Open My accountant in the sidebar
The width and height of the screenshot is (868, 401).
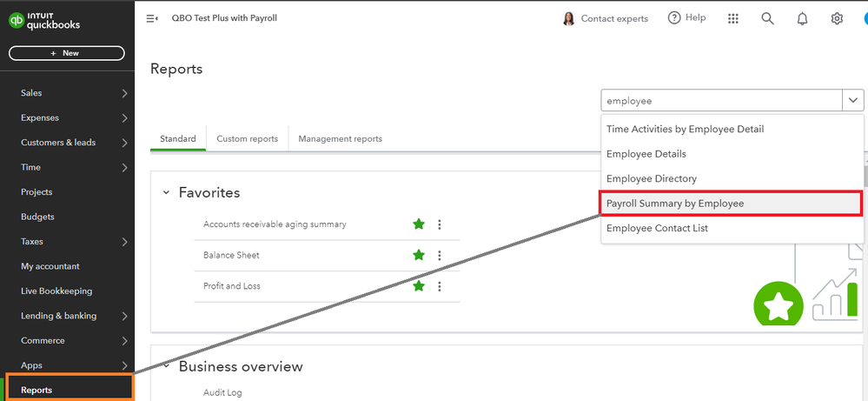pos(50,266)
